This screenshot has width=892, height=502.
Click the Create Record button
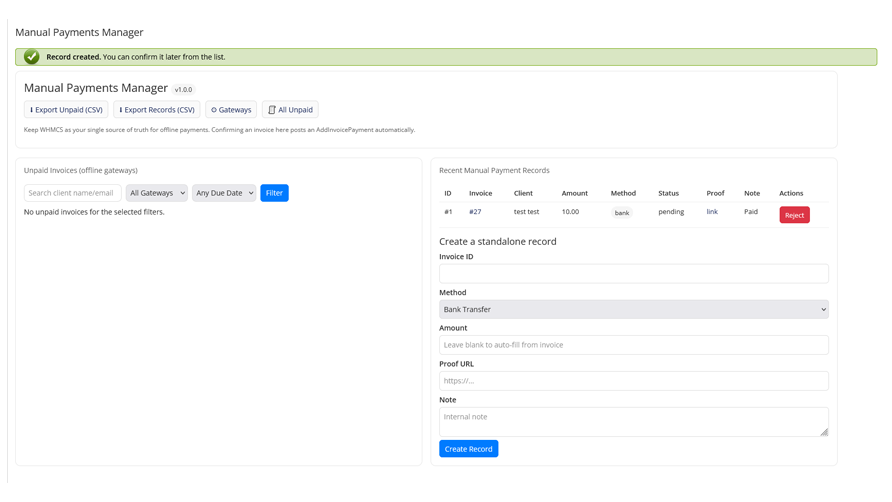click(468, 449)
